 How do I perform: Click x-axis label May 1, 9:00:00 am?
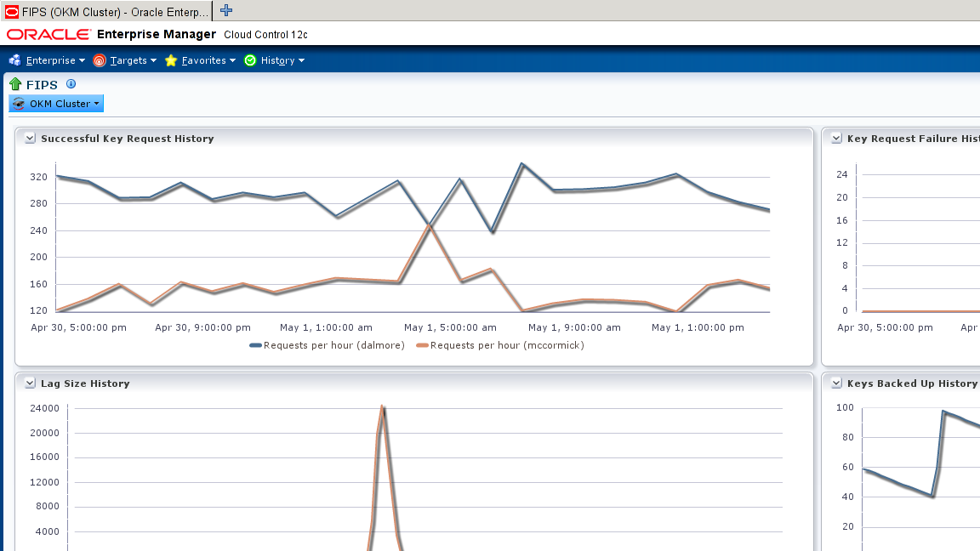click(x=574, y=327)
